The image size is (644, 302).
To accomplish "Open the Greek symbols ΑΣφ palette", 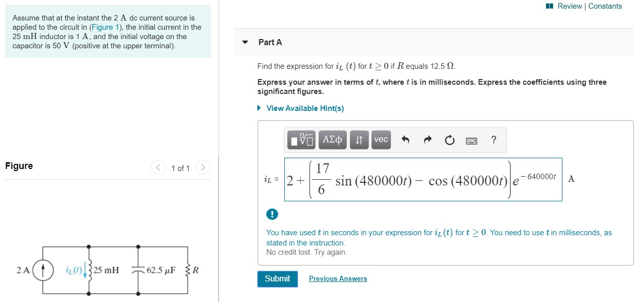I will (x=332, y=139).
